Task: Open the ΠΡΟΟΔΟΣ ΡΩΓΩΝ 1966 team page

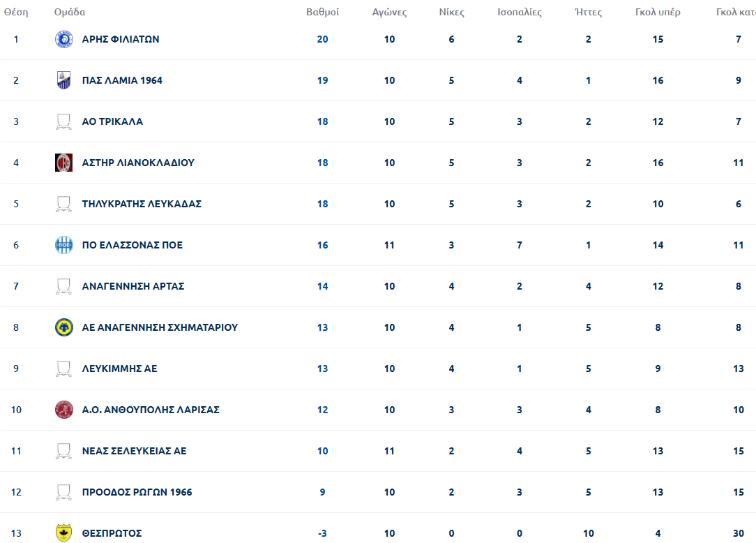Action: (x=137, y=492)
